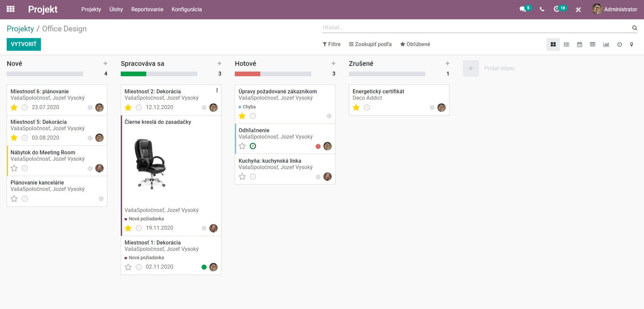
Task: Open the Reportovanie menu
Action: (147, 9)
